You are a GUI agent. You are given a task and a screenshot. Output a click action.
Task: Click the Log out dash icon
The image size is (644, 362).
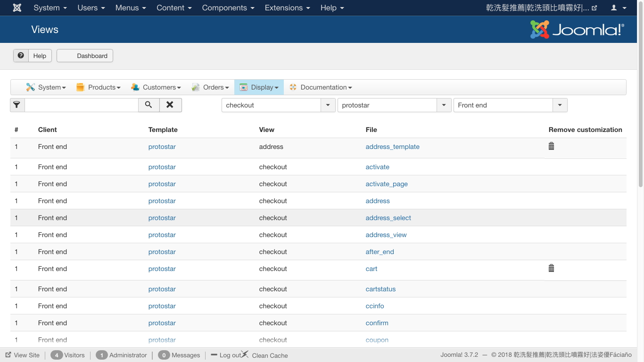tap(214, 355)
